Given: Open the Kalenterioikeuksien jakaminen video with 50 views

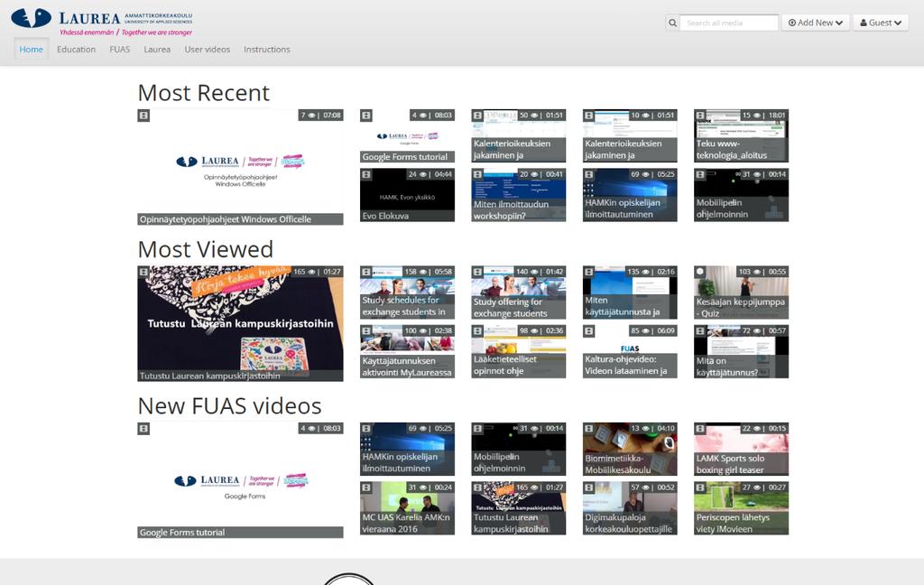Looking at the screenshot, I should coord(519,135).
